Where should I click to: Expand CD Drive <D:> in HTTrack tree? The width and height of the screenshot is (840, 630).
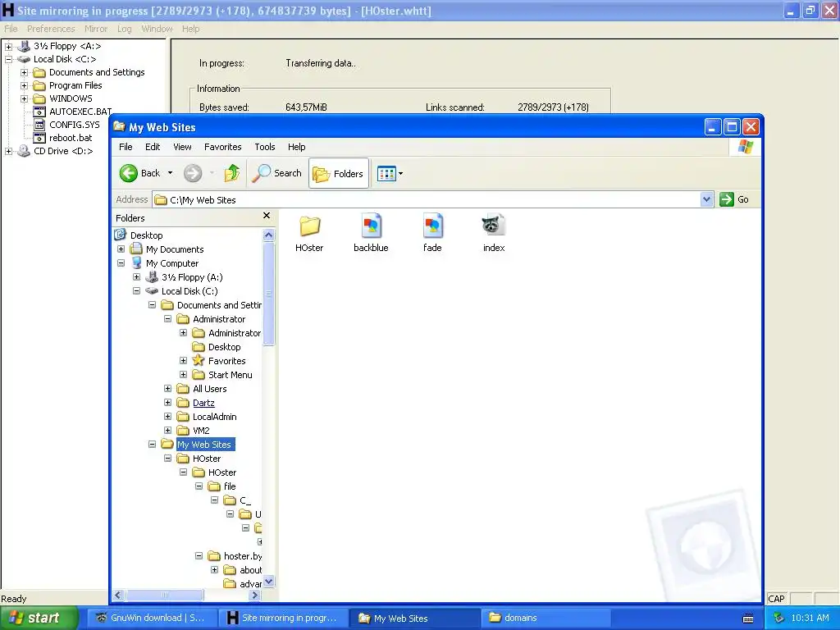[x=8, y=152]
